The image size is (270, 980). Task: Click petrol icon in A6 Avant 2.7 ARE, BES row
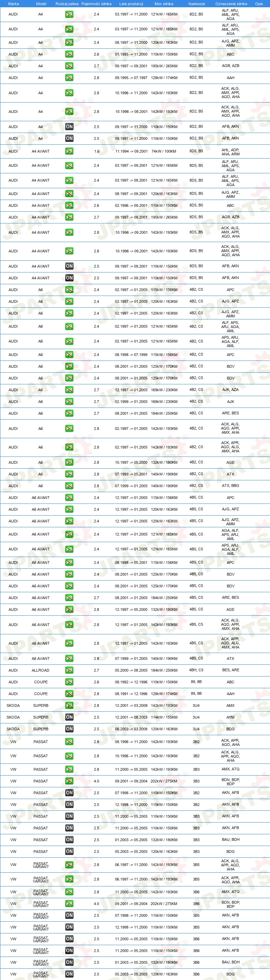coord(69,598)
